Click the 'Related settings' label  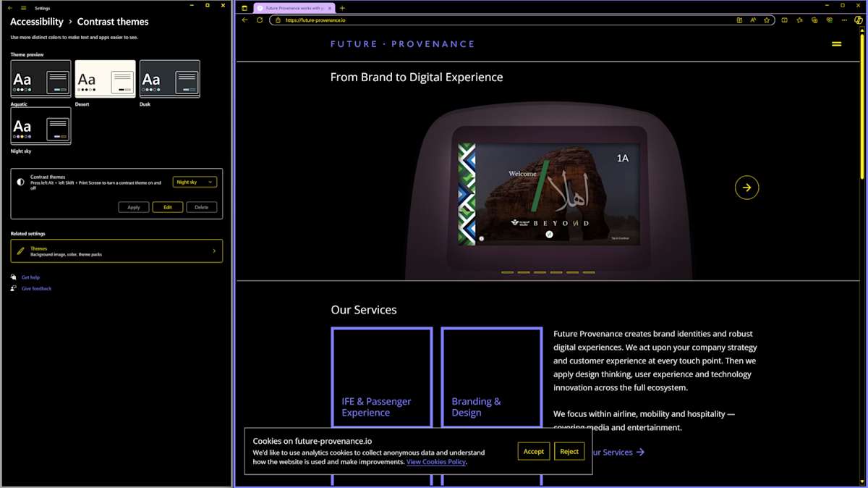coord(27,234)
